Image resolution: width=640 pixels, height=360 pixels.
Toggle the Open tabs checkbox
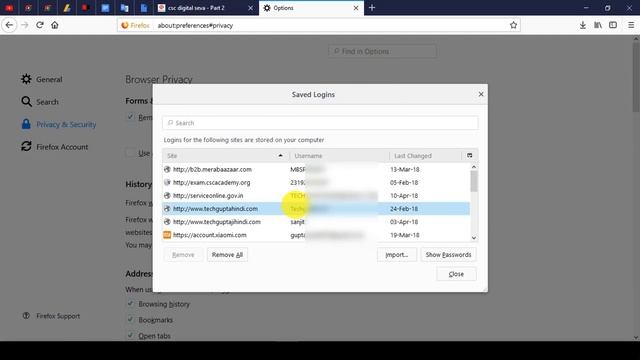130,335
